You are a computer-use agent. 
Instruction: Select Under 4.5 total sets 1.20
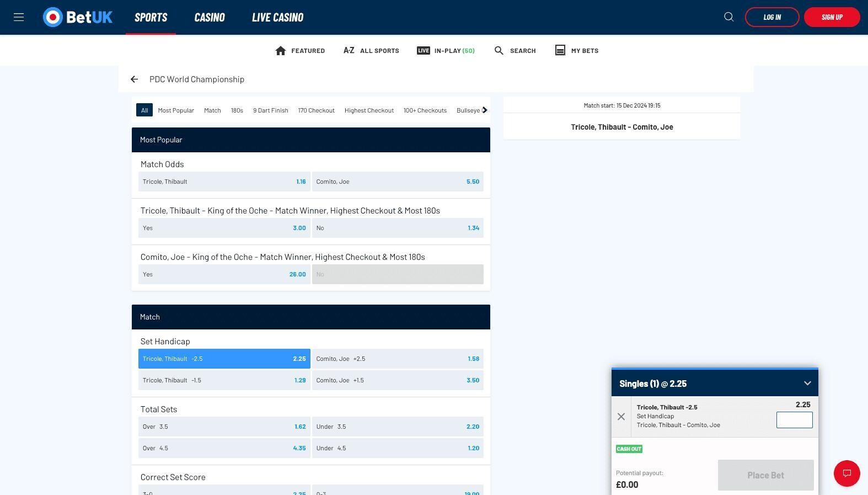click(398, 448)
